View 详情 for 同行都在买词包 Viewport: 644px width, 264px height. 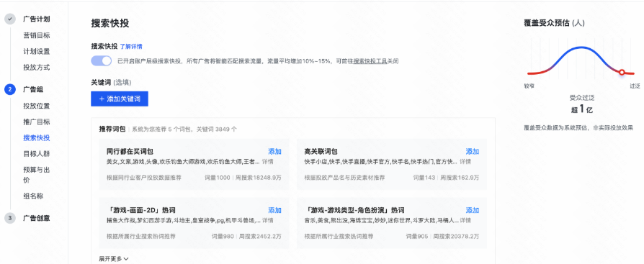click(268, 162)
